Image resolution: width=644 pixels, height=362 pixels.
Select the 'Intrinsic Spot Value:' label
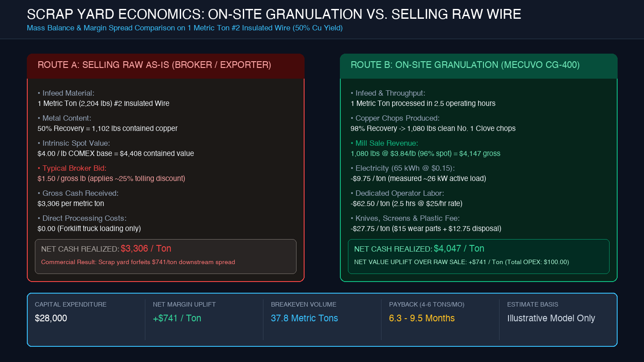pos(74,143)
